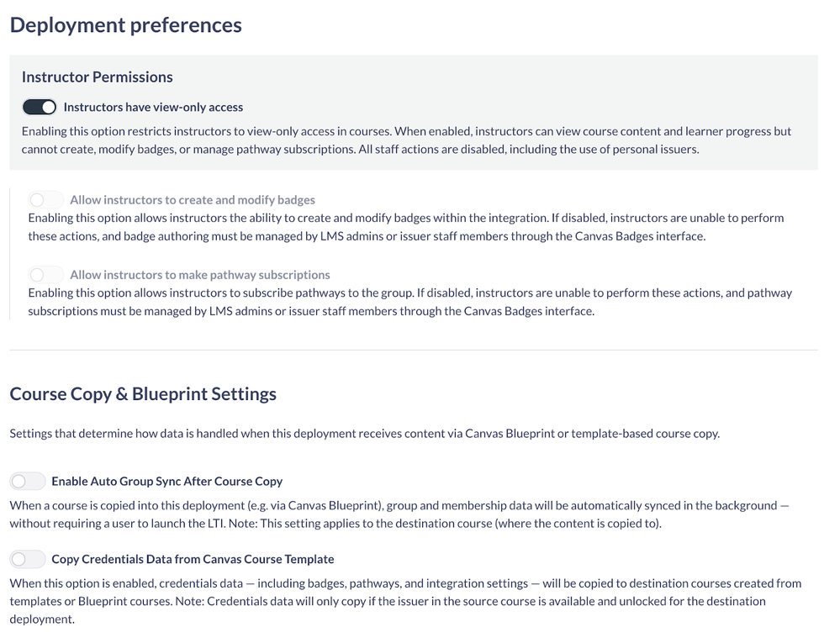Turn on Copy Credentials Data toggle switch

click(28, 559)
